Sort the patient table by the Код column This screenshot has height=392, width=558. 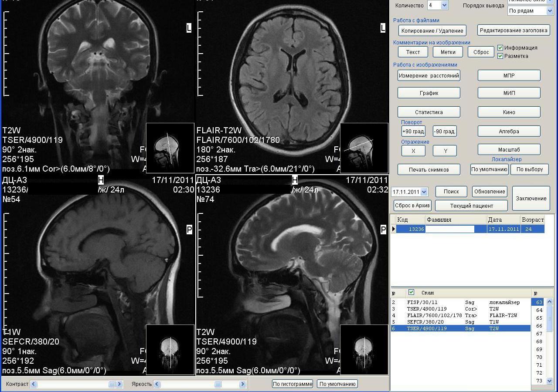pyautogui.click(x=411, y=220)
